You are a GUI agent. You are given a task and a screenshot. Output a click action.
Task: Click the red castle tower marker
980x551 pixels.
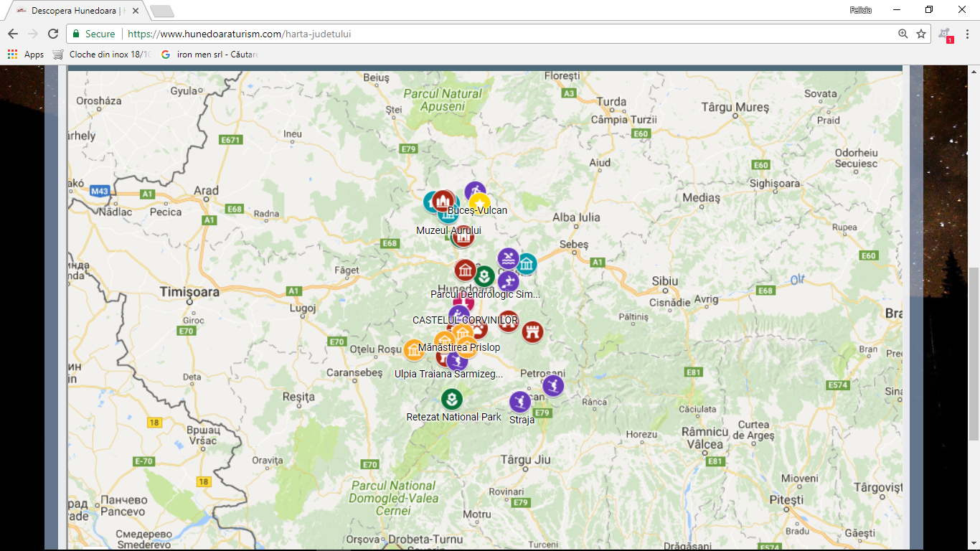[532, 331]
